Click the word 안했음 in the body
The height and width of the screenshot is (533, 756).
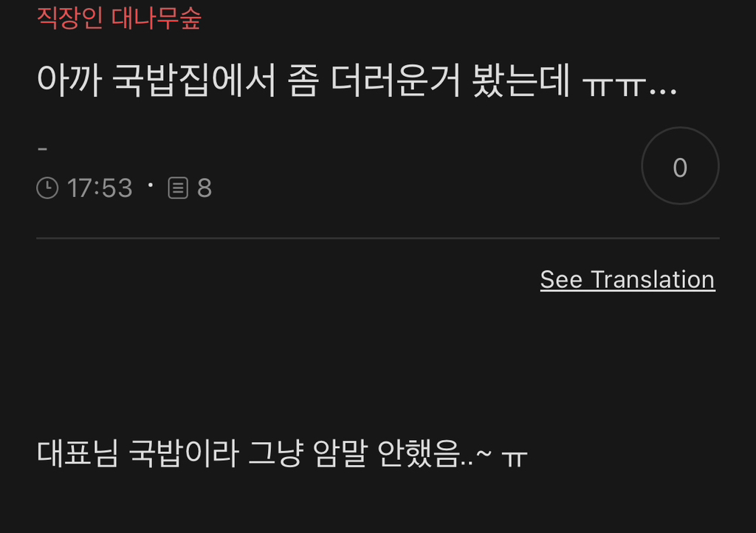(419, 453)
